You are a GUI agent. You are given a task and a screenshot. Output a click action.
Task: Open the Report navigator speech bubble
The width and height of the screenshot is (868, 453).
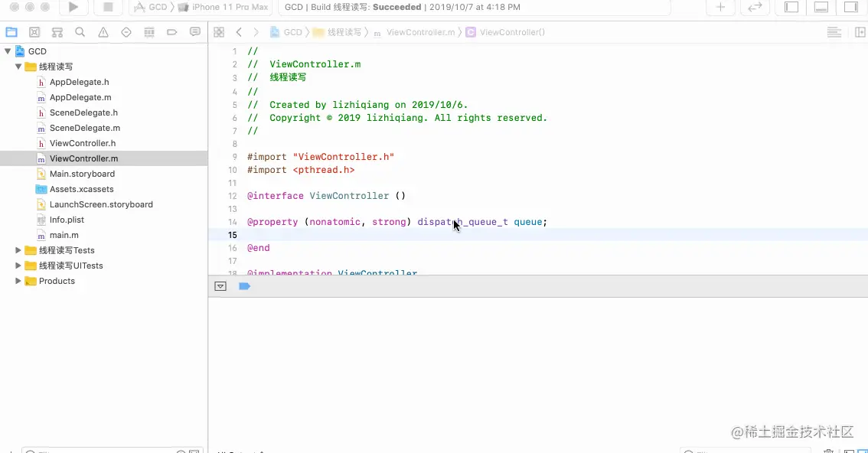tap(194, 31)
